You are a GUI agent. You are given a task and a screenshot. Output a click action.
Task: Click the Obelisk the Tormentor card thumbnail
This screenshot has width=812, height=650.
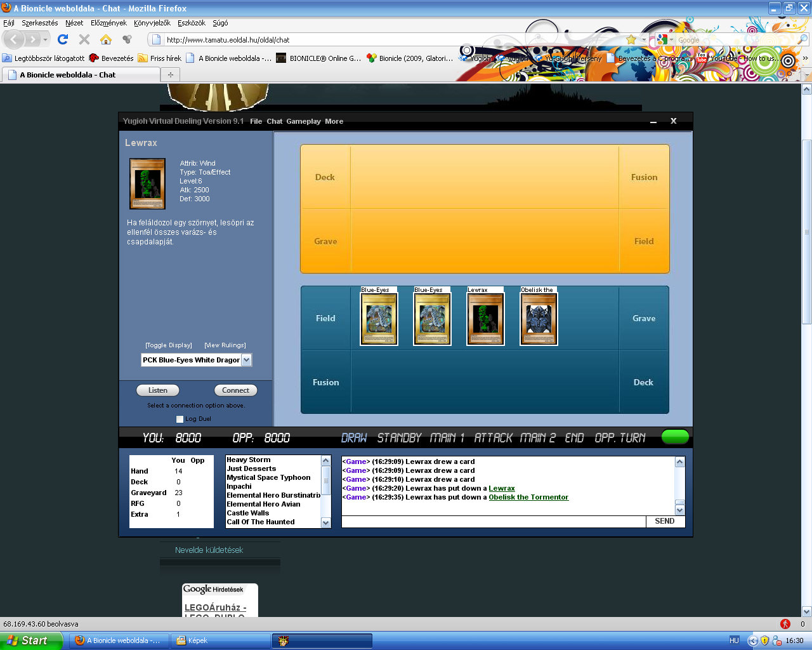(x=539, y=318)
